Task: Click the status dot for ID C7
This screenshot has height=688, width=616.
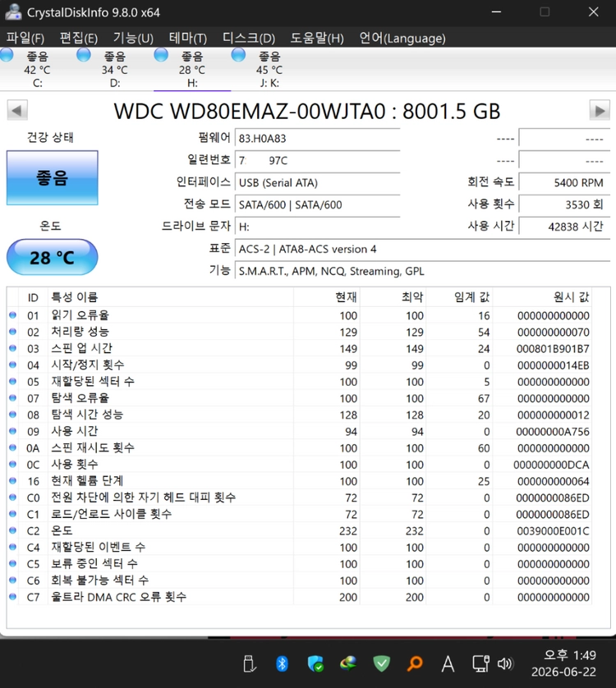Action: 13,597
